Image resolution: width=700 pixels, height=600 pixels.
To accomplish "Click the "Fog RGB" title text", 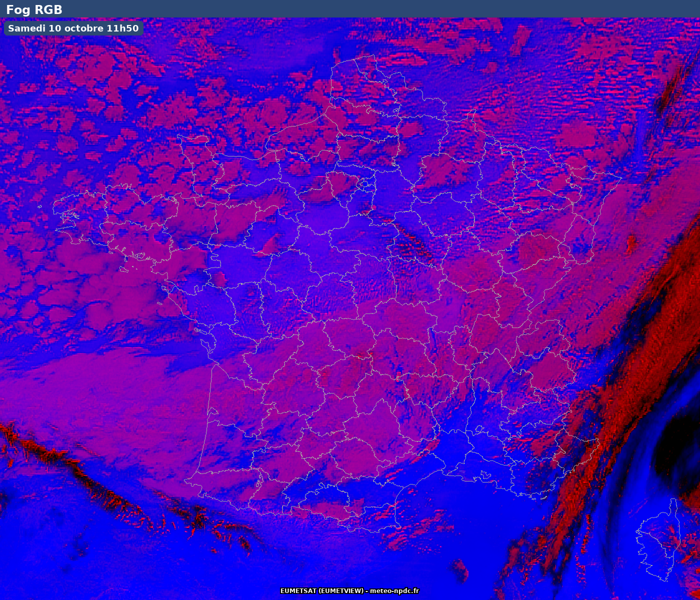I will pos(34,9).
